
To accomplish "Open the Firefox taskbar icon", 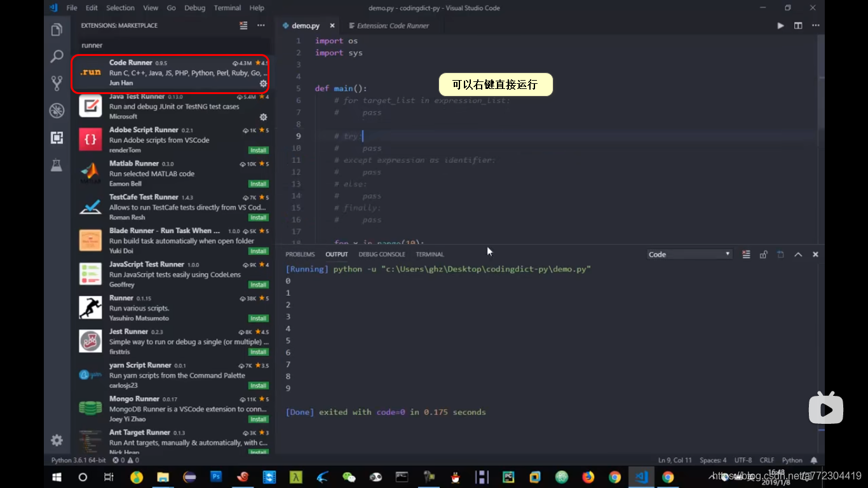I will tap(588, 477).
